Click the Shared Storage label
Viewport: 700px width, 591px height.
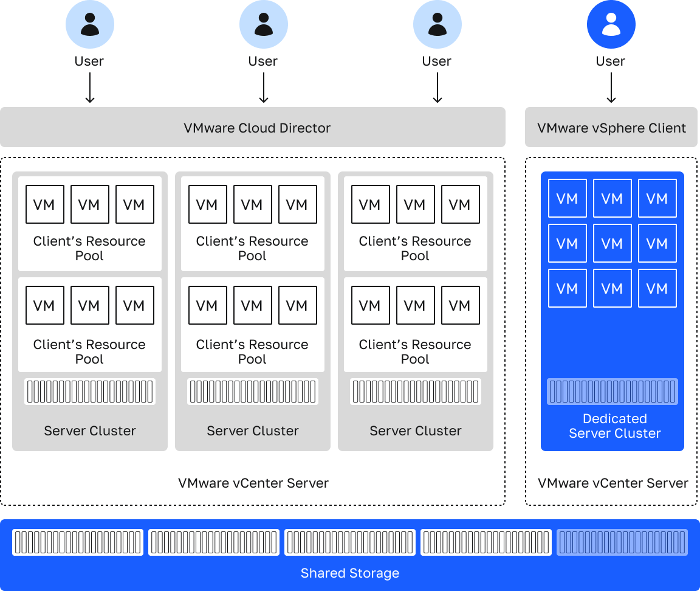click(350, 573)
